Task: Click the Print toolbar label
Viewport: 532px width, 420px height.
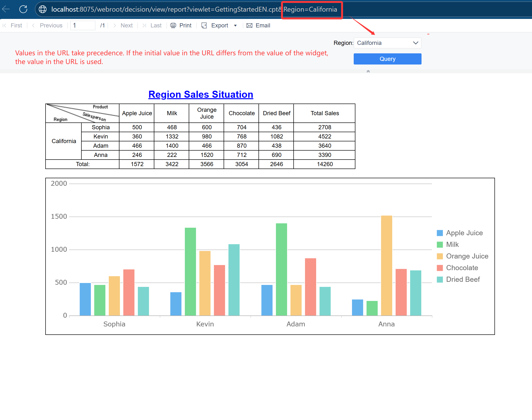Action: pyautogui.click(x=185, y=25)
